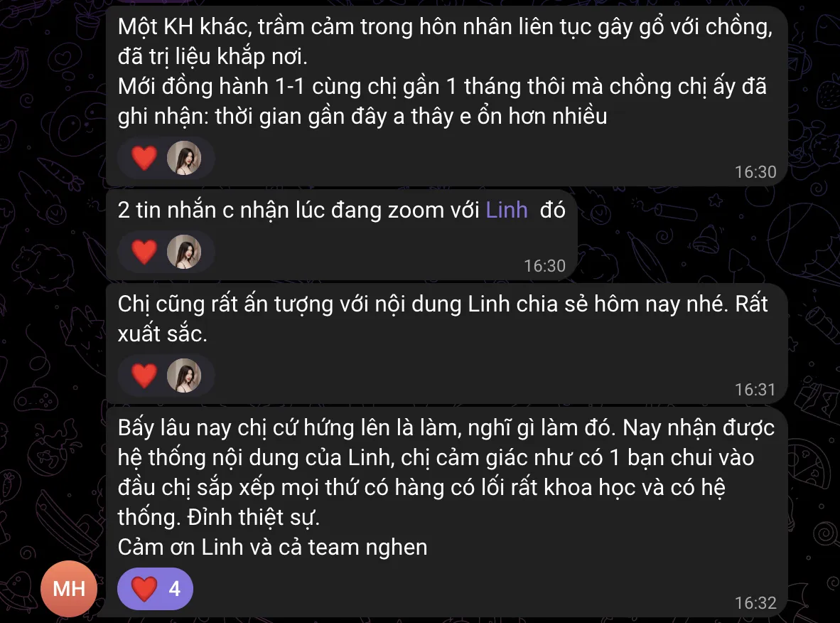Select the 'Bấy lâu nay chị cứ hứng' message
This screenshot has height=623, width=840.
point(447,513)
